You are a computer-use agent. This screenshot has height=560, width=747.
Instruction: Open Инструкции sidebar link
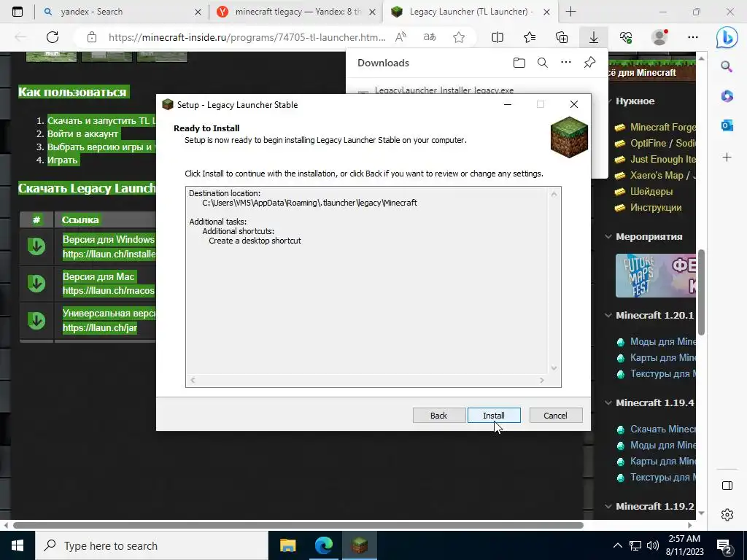click(656, 208)
